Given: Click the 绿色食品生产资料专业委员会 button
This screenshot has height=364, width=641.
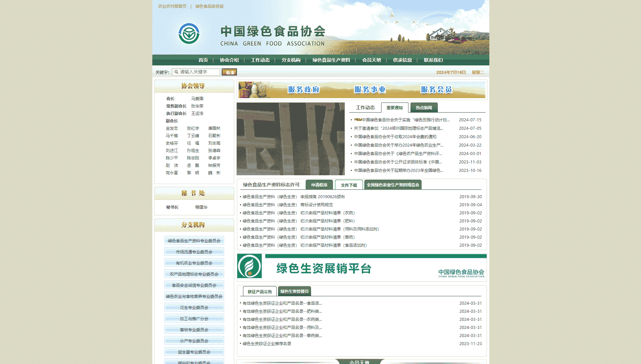Looking at the screenshot, I should 194,241.
